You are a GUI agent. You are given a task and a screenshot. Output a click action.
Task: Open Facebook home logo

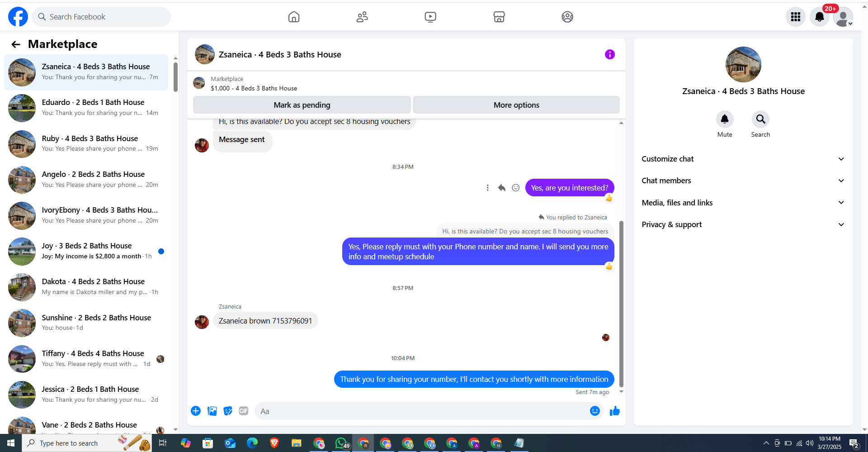click(x=18, y=17)
